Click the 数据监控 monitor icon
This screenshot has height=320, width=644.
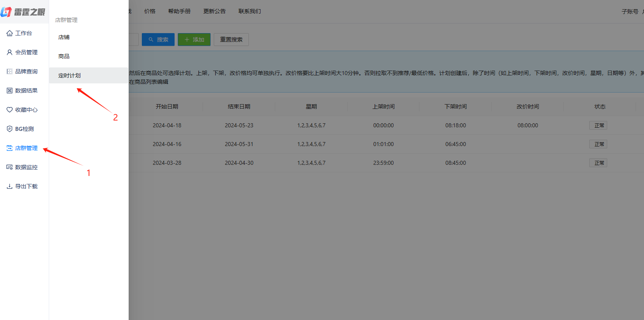(10, 167)
